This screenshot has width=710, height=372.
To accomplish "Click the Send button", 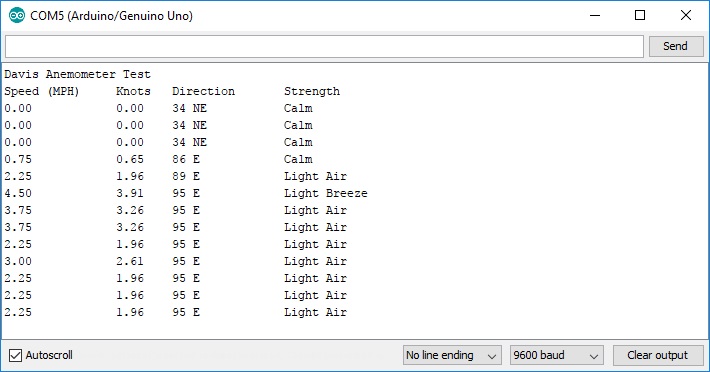I will pyautogui.click(x=676, y=46).
